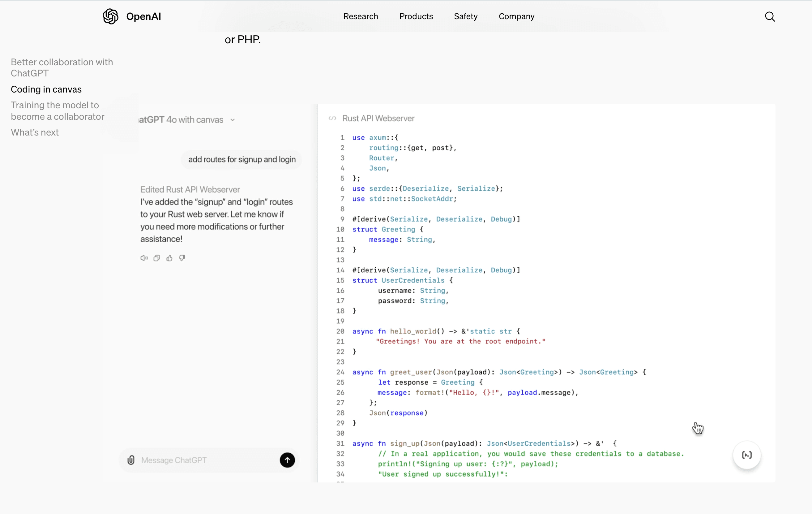Click the code brackets icon by title

point(332,119)
